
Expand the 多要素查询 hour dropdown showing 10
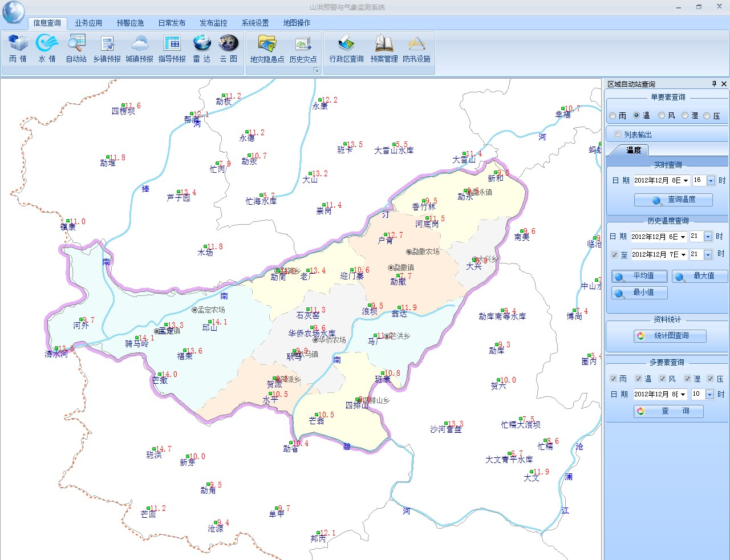pos(709,395)
